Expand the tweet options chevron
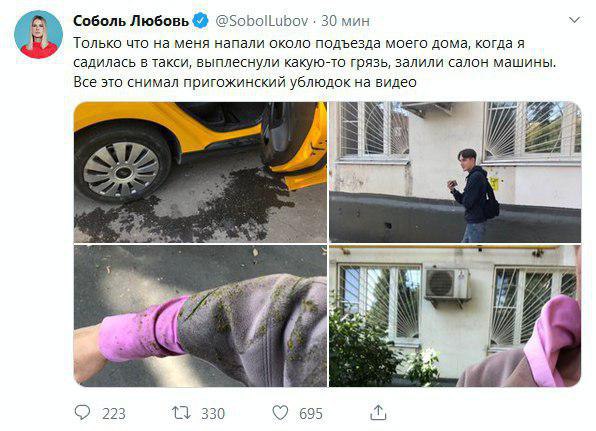The width and height of the screenshot is (596, 431). 574,20
